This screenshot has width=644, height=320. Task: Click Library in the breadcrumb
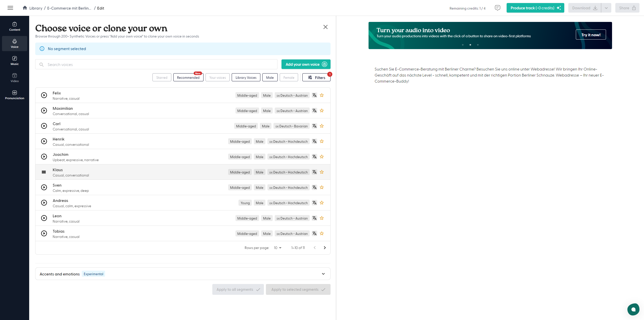(x=36, y=8)
